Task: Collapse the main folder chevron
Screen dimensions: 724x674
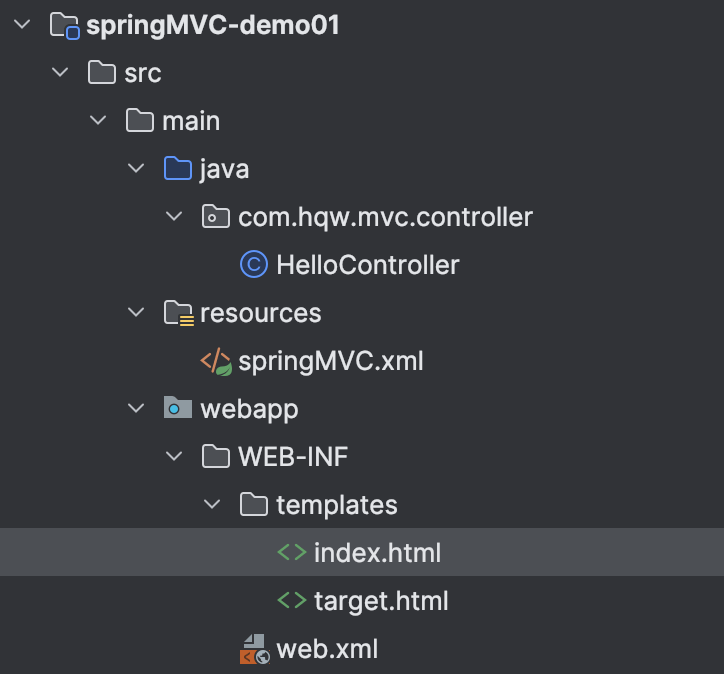Action: (99, 121)
